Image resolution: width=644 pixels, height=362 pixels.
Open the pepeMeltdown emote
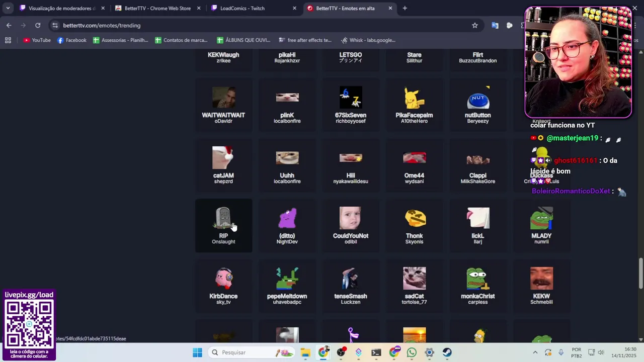pos(287,286)
